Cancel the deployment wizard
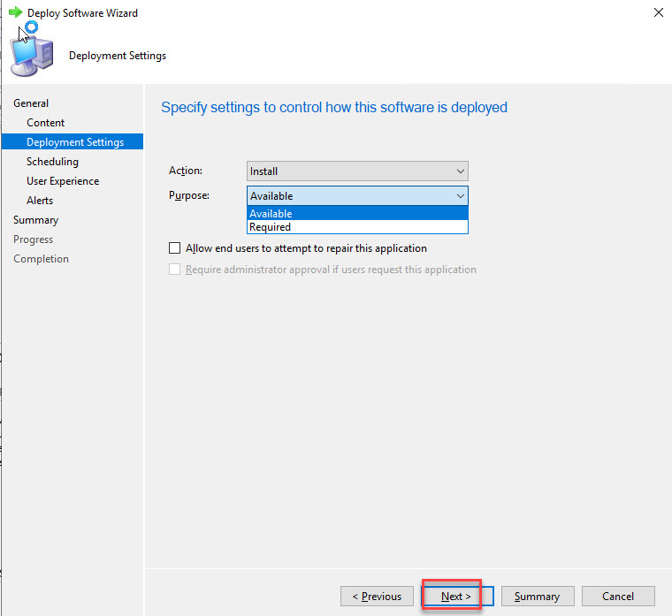Screen dimensions: 672x616 pyautogui.click(x=618, y=597)
